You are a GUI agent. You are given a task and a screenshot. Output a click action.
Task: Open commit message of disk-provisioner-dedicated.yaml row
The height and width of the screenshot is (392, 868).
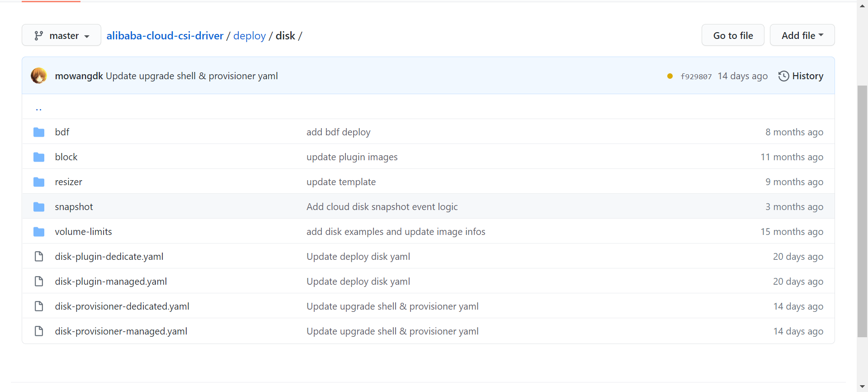point(392,306)
